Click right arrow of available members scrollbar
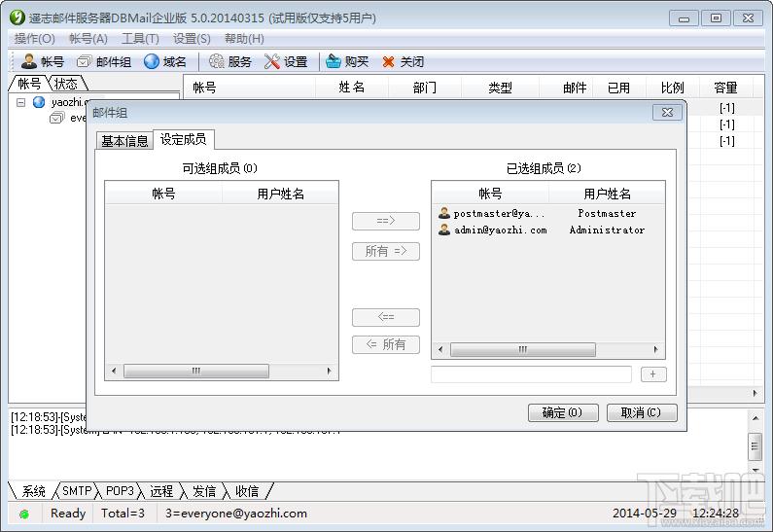773x532 pixels. tap(329, 371)
